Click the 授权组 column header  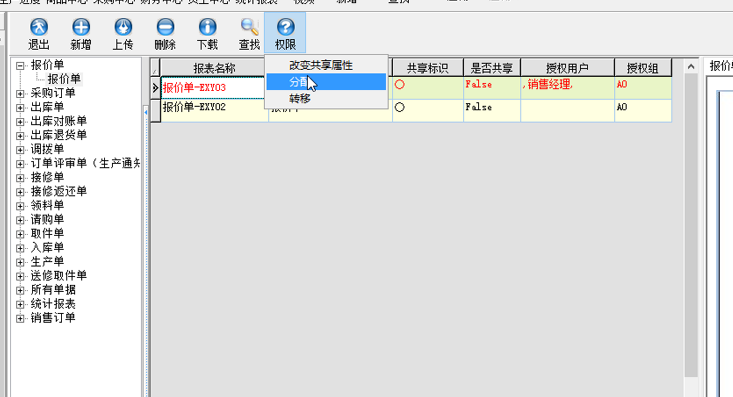coord(643,68)
